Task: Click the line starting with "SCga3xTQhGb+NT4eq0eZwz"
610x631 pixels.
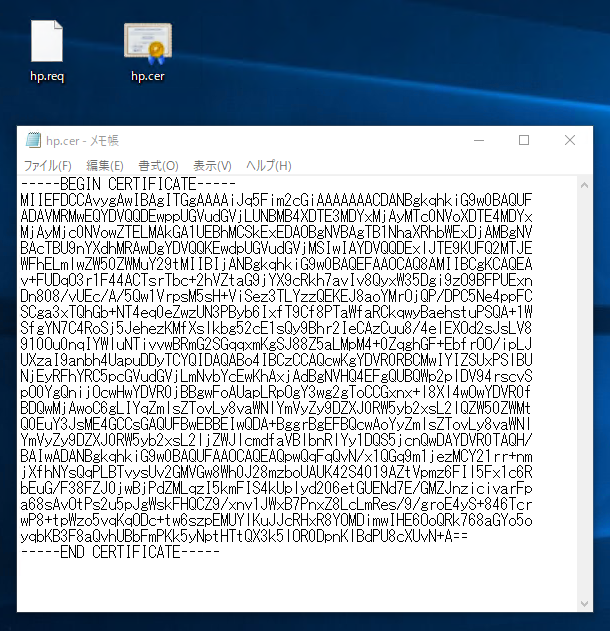Action: pyautogui.click(x=276, y=312)
